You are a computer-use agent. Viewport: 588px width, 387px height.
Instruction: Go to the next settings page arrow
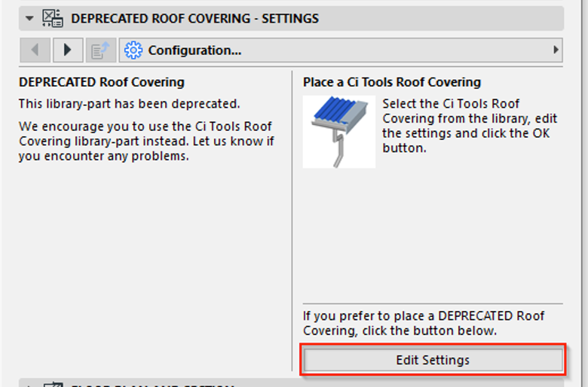pyautogui.click(x=68, y=50)
